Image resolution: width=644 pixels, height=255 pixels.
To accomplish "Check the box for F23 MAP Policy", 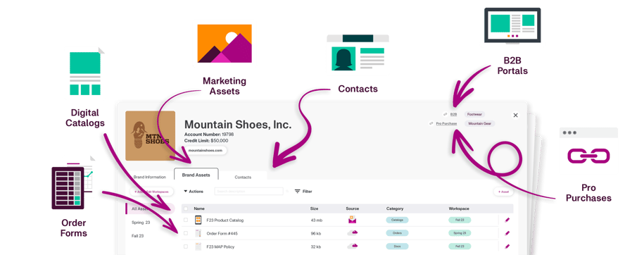I will [x=186, y=247].
